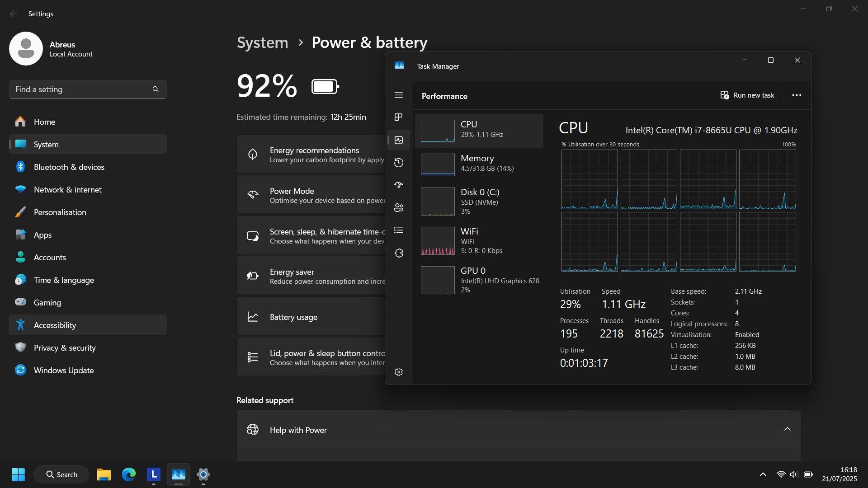Open Processes page in Task Manager sidebar
The image size is (868, 488).
398,117
